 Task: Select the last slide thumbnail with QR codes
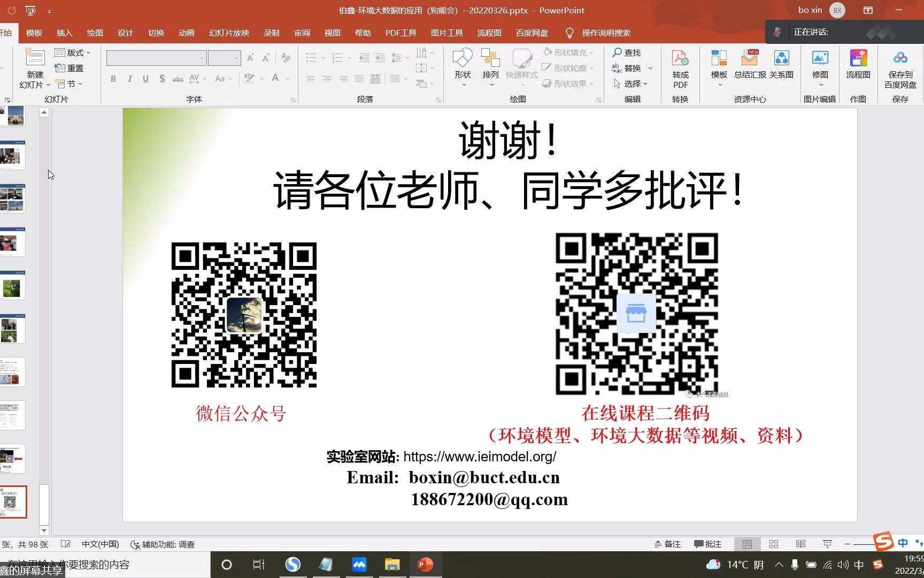tap(14, 501)
